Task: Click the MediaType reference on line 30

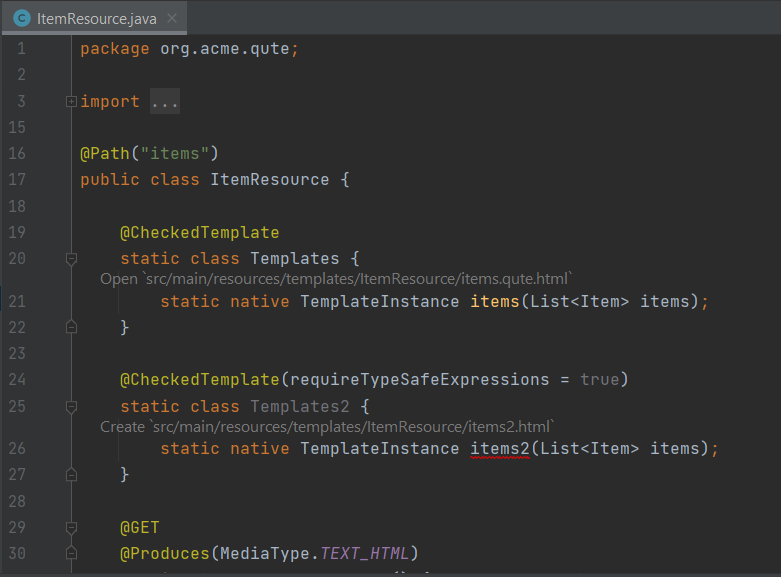Action: tap(264, 554)
